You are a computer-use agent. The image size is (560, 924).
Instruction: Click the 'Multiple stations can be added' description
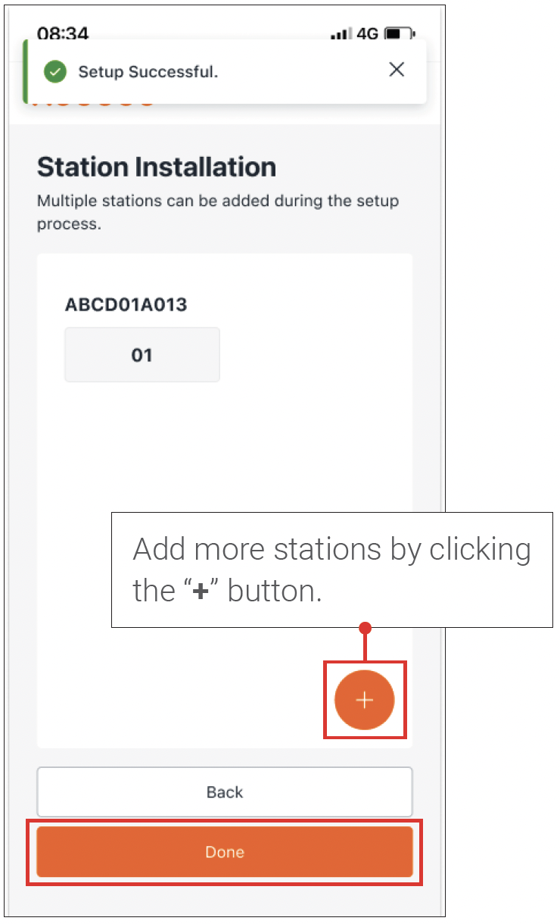[218, 213]
